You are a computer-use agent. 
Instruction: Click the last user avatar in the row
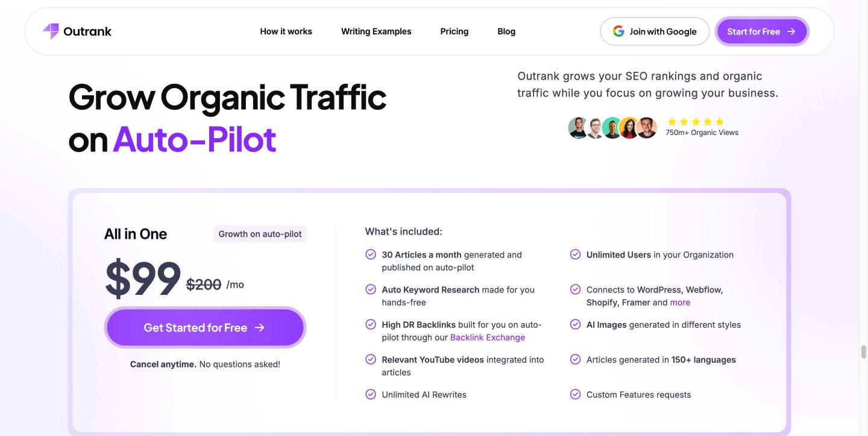tap(646, 128)
